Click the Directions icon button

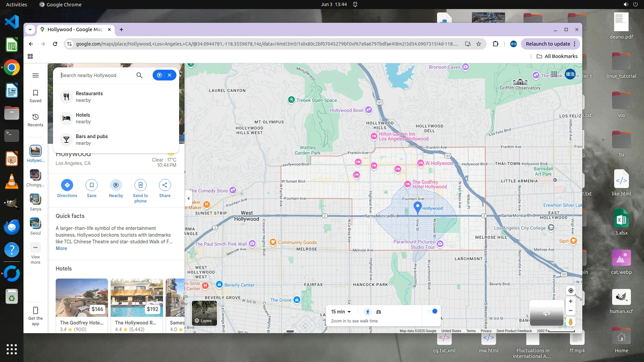[67, 185]
